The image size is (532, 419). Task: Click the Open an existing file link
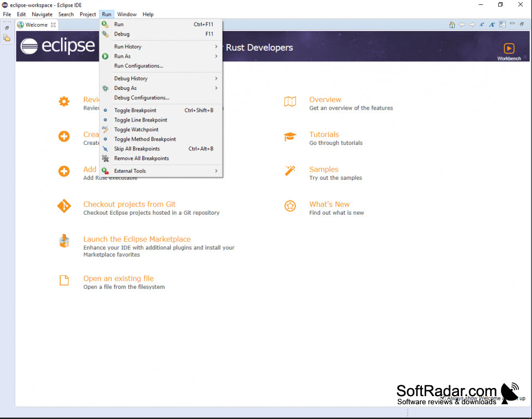point(118,278)
